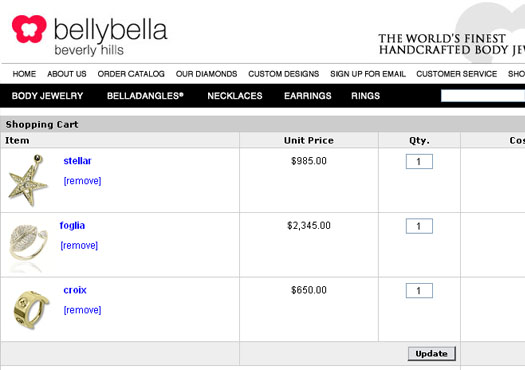Browse the NECKLACES category
The width and height of the screenshot is (525, 370).
235,96
